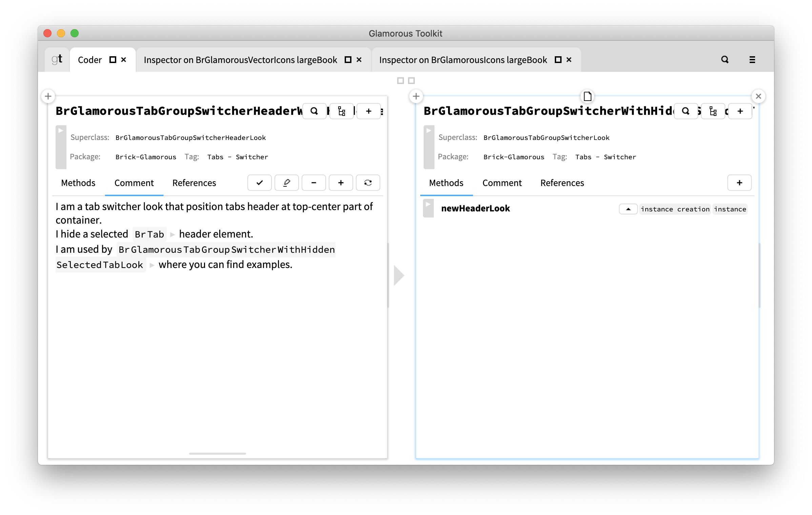Image resolution: width=812 pixels, height=515 pixels.
Task: Switch to the Coder tab
Action: point(90,60)
